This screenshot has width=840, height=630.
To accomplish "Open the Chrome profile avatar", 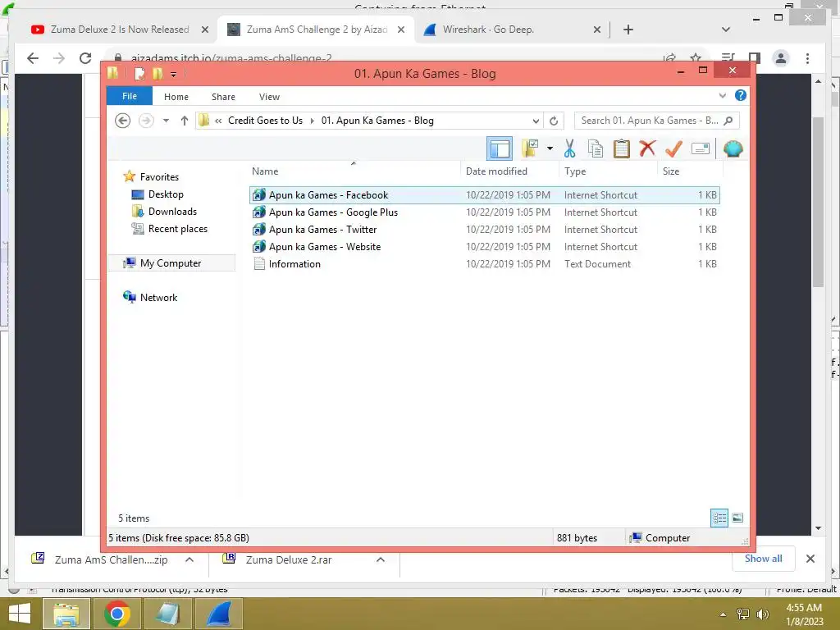I will 781,58.
